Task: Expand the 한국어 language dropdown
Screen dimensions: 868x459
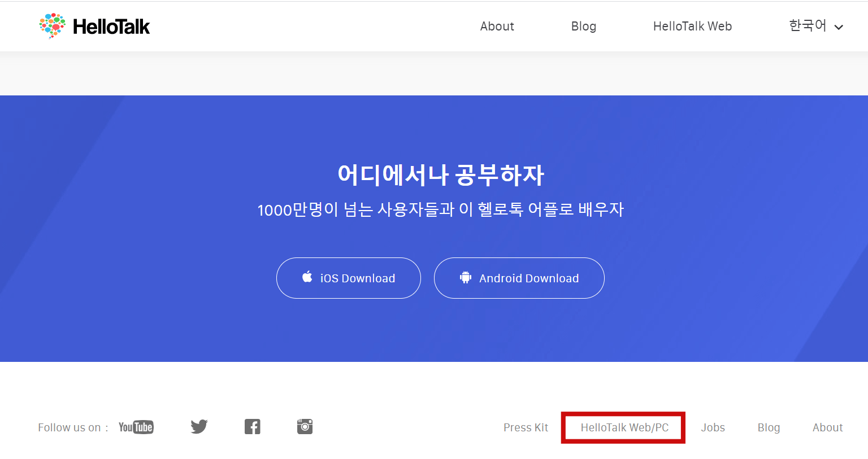Action: [816, 26]
